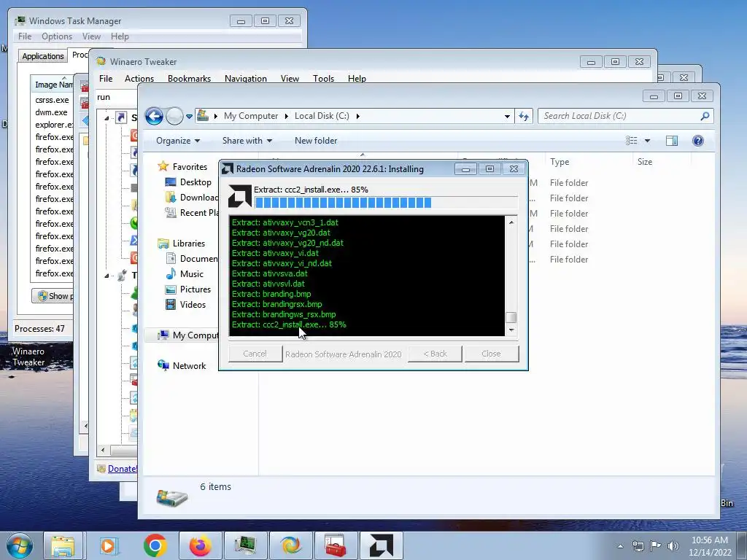The width and height of the screenshot is (747, 560).
Task: Open Explorer help icon
Action: (698, 141)
